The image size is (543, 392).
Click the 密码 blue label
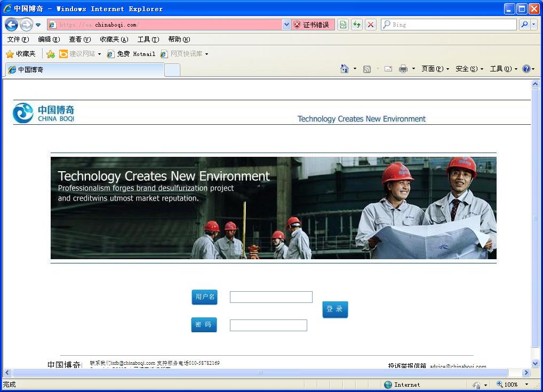tap(204, 325)
